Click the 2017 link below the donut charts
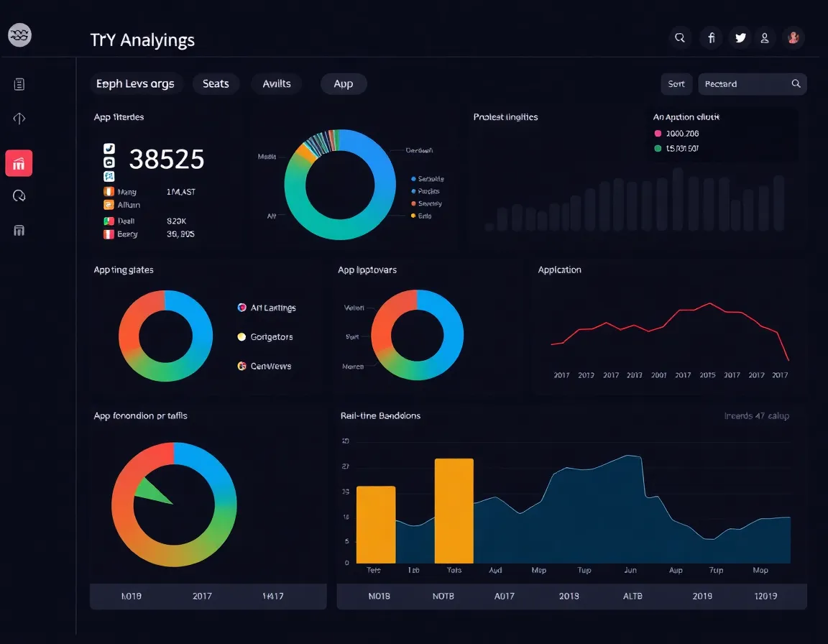The width and height of the screenshot is (828, 644). (202, 595)
